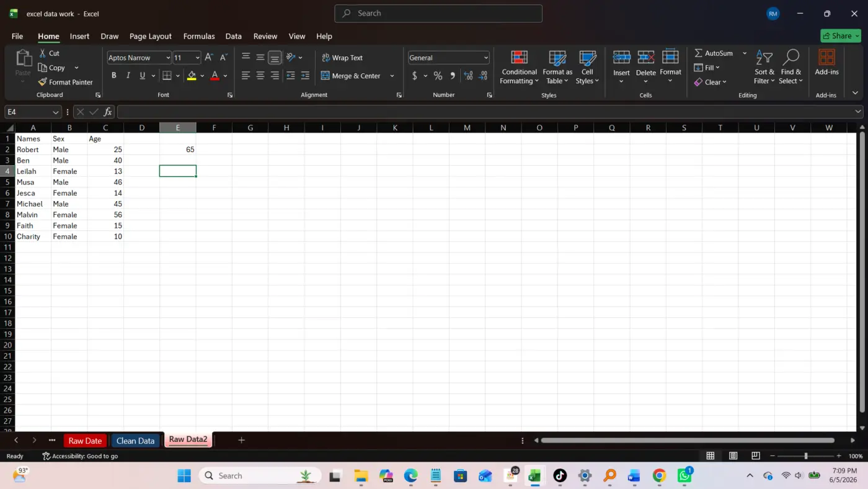
Task: Toggle Italic formatting
Action: tap(128, 76)
